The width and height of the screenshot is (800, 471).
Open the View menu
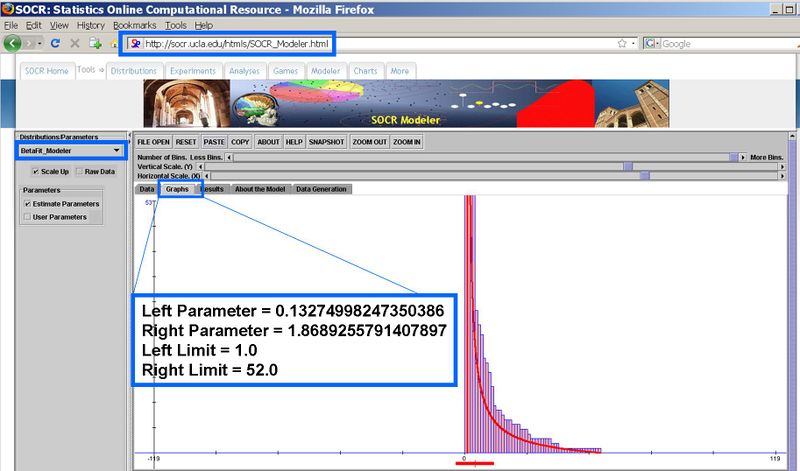pos(59,25)
